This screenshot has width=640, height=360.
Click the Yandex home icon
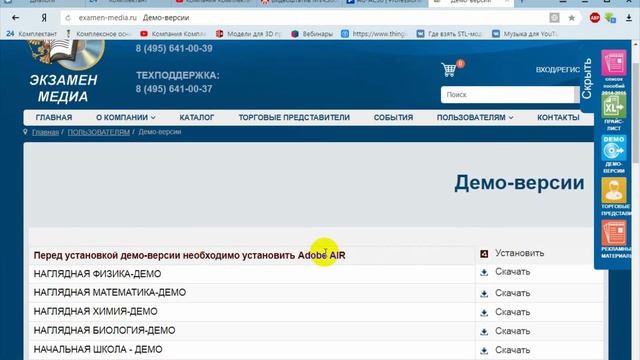pyautogui.click(x=44, y=18)
